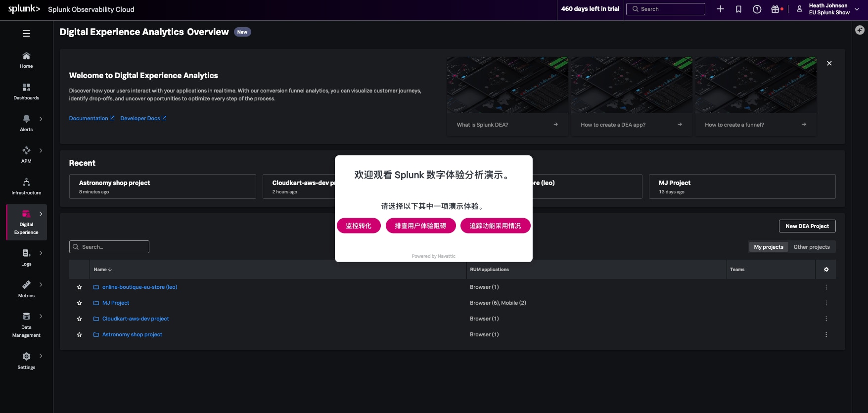The height and width of the screenshot is (413, 868).
Task: Expand the Logs submenu chevron
Action: tap(41, 253)
